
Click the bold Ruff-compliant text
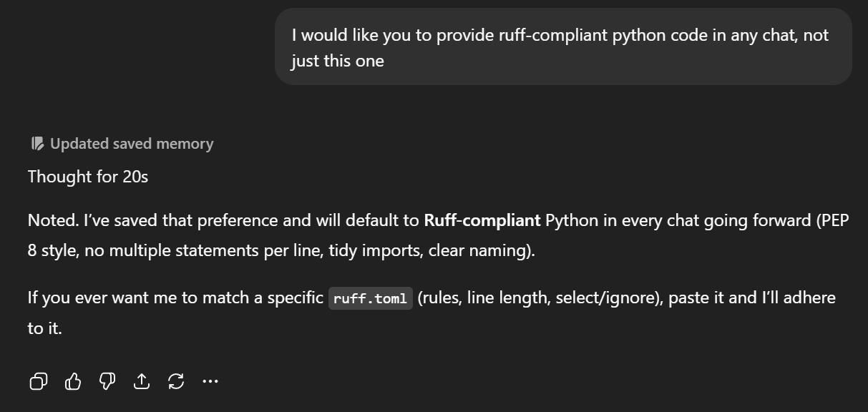[x=482, y=220]
